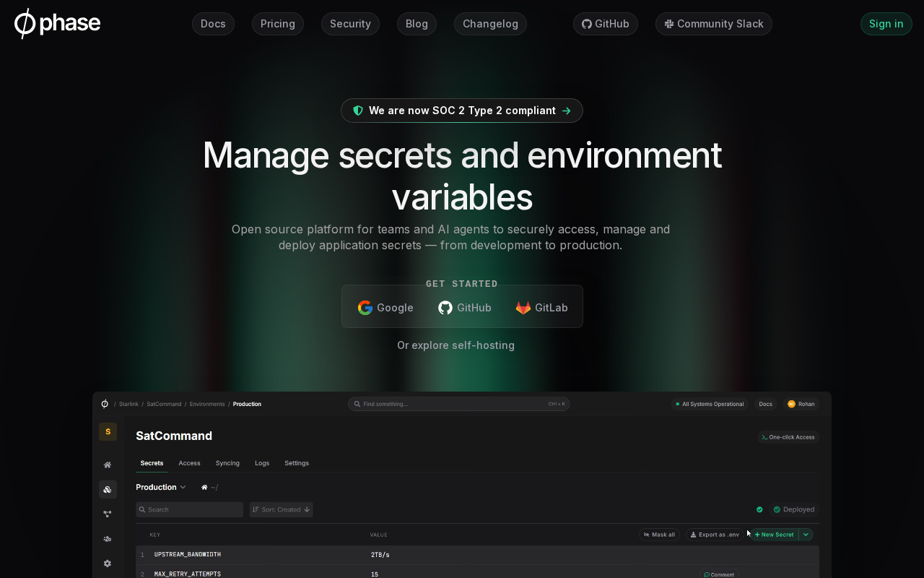Click the shield icon in the SOC 2 banner
924x578 pixels.
point(358,111)
